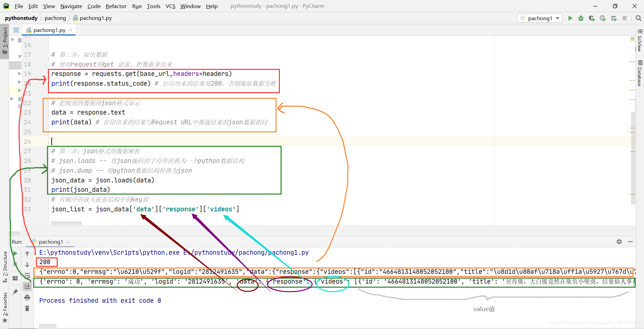Toggle the Database tool window

coord(640,73)
